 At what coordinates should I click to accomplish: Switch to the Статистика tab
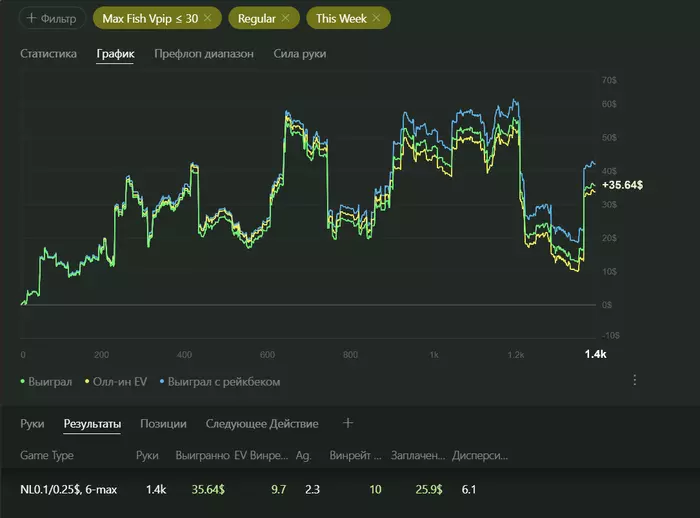(x=48, y=54)
